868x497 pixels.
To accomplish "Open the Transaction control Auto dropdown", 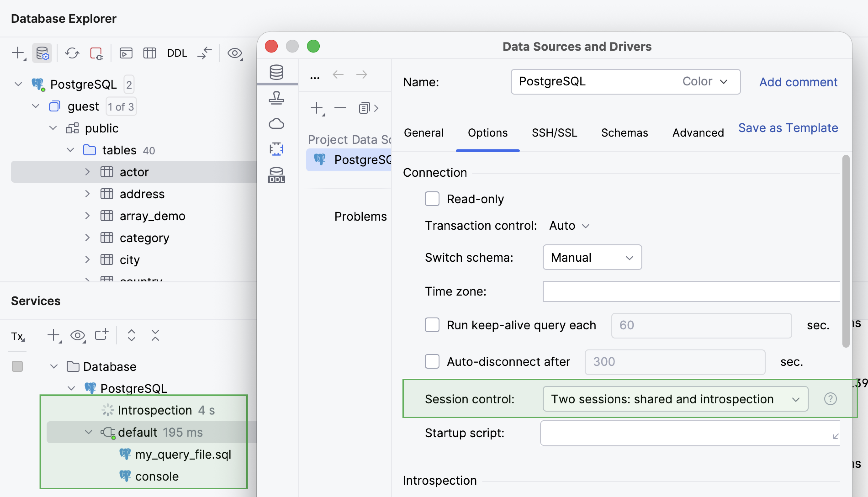I will [569, 226].
